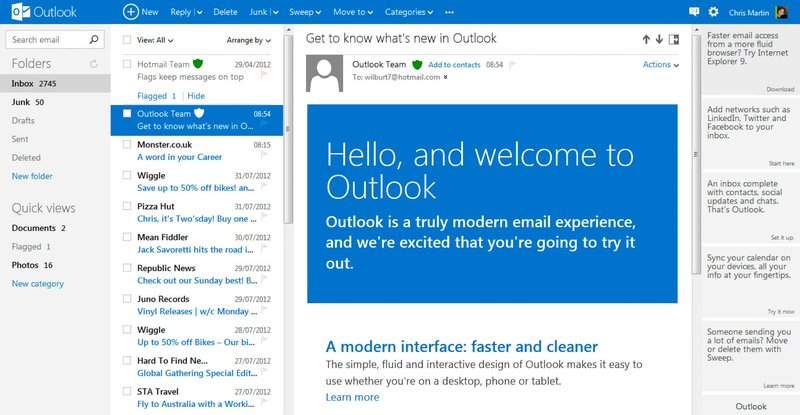Click the message list scrollbar
This screenshot has height=415, width=800.
(288, 128)
